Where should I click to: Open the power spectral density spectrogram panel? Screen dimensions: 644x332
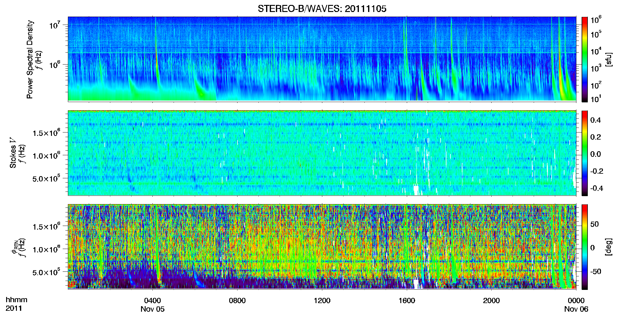pos(322,59)
